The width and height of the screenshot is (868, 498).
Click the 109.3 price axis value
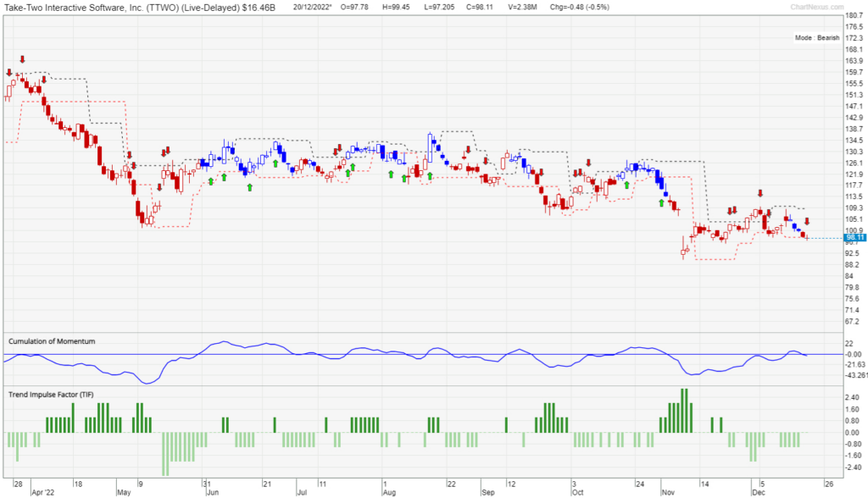tap(854, 208)
